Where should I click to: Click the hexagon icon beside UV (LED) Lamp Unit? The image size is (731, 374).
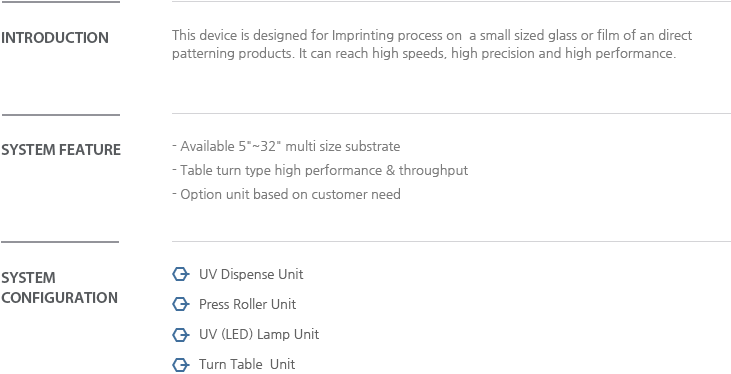pyautogui.click(x=180, y=335)
